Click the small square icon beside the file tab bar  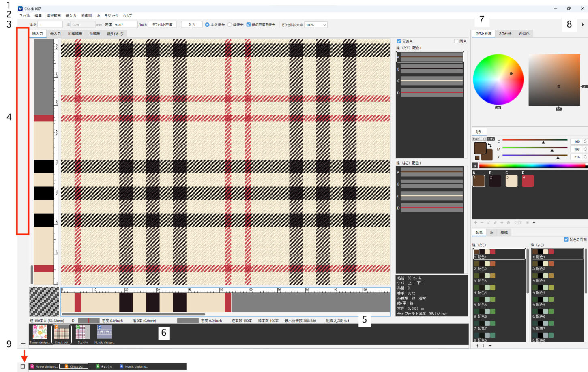(x=23, y=366)
